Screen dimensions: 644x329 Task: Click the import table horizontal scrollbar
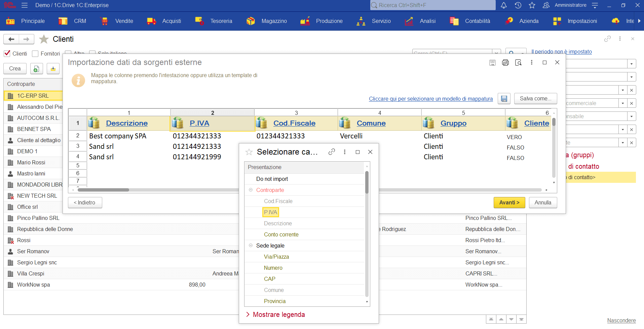point(103,190)
